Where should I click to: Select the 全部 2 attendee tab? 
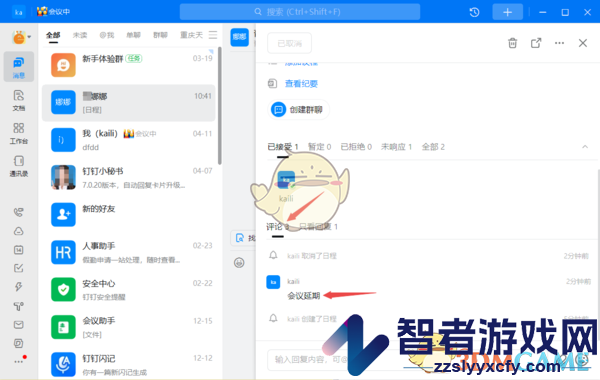(433, 147)
